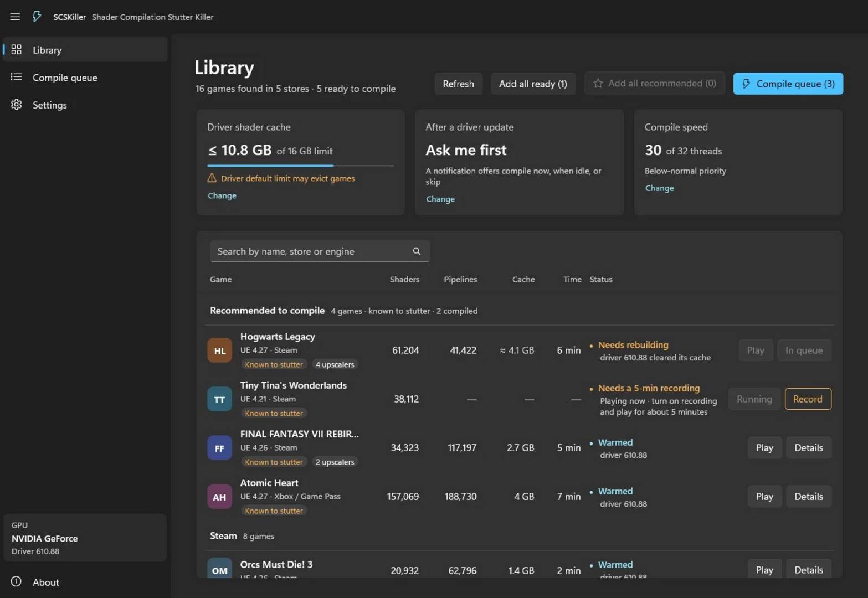868x598 pixels.
Task: Click the Time column header
Action: coord(572,280)
